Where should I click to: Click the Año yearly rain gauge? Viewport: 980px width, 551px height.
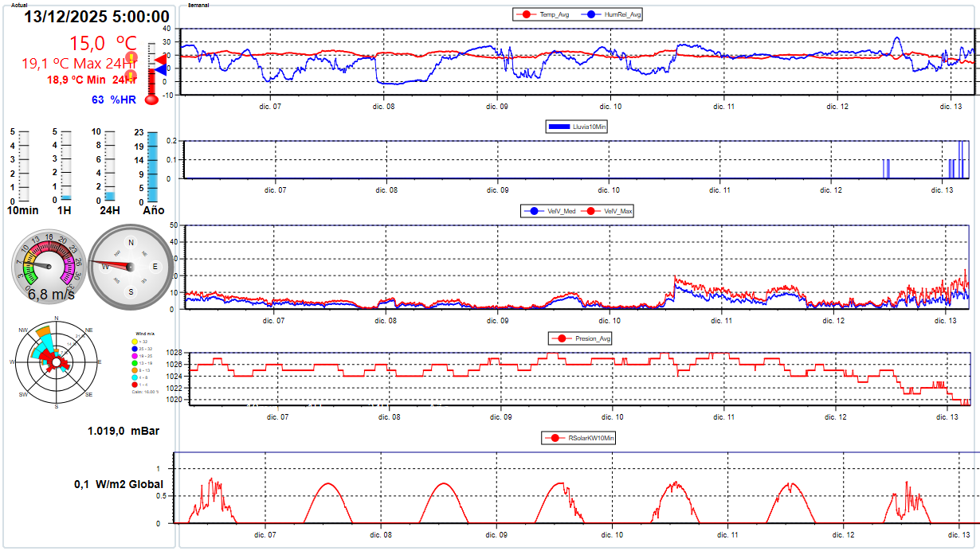coord(153,167)
